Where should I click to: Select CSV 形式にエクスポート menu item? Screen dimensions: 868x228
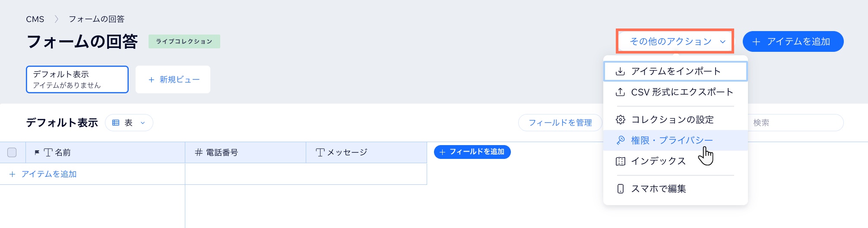[x=682, y=92]
